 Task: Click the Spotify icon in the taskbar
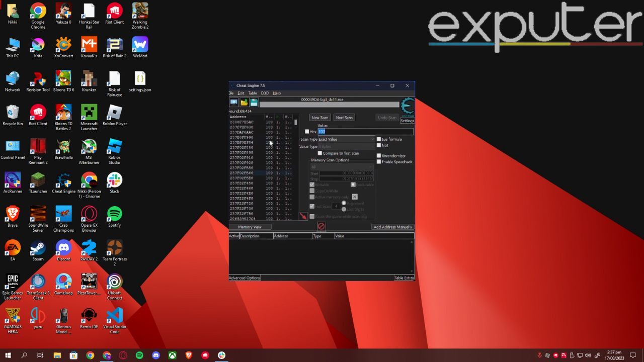coord(139,355)
